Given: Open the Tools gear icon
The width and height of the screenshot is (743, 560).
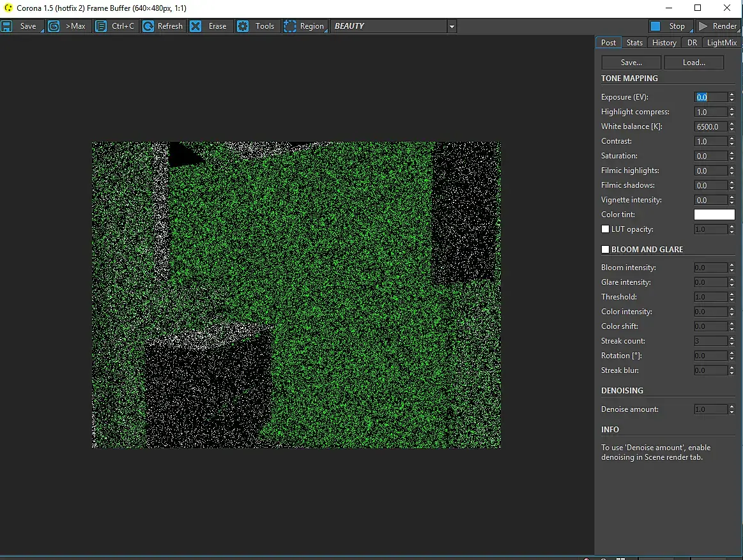Looking at the screenshot, I should [x=243, y=26].
